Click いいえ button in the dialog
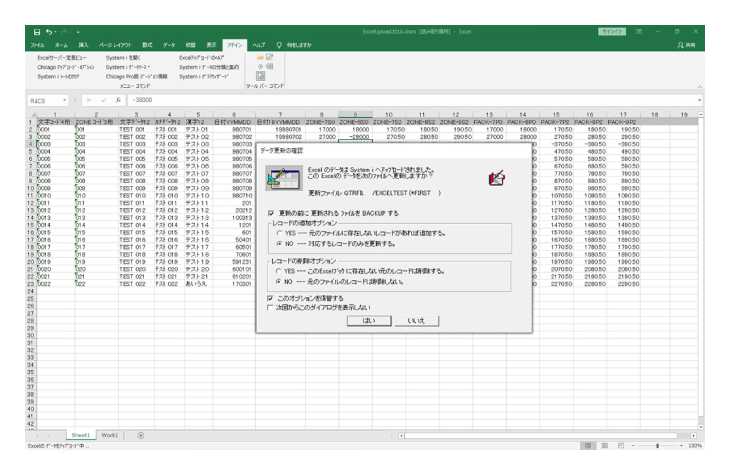730x470 pixels. coord(417,321)
